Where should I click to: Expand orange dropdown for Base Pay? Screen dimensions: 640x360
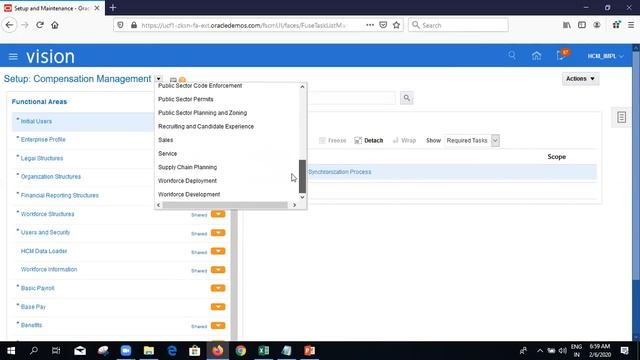click(x=218, y=307)
